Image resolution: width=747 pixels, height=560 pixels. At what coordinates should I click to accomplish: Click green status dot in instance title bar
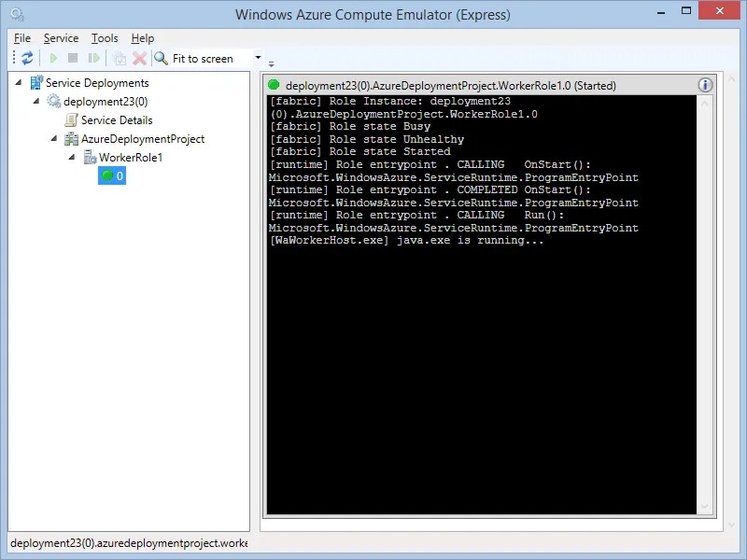tap(274, 85)
